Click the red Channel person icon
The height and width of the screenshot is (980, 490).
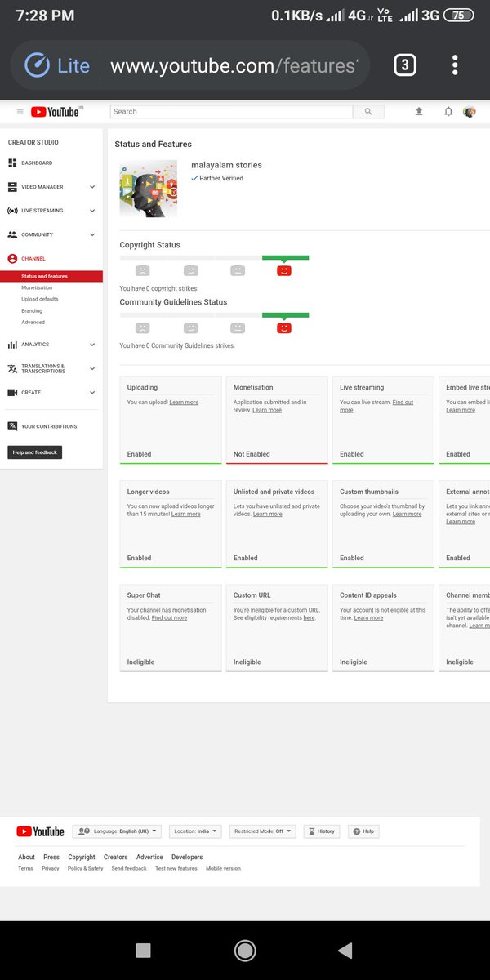(12, 259)
